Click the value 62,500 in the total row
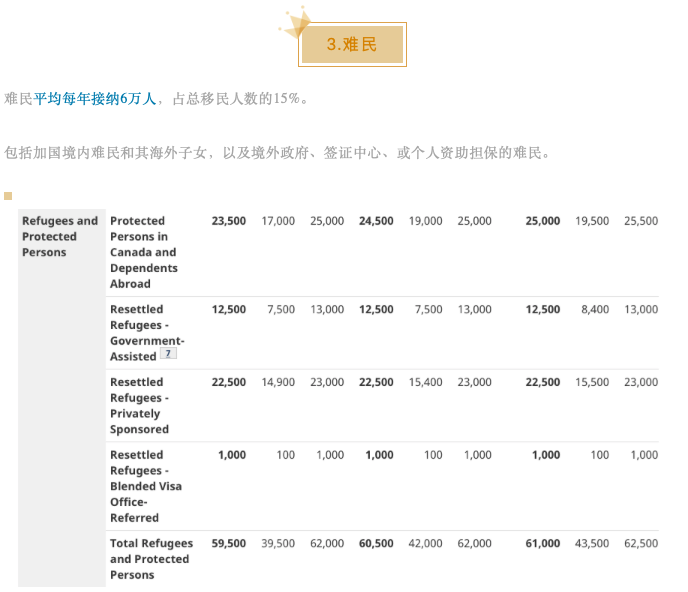Screen dimensions: 688x592 641,543
